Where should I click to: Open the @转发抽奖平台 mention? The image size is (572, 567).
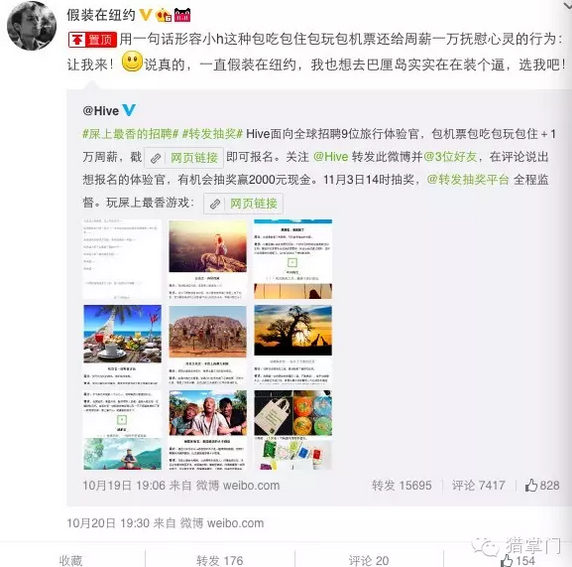(468, 180)
